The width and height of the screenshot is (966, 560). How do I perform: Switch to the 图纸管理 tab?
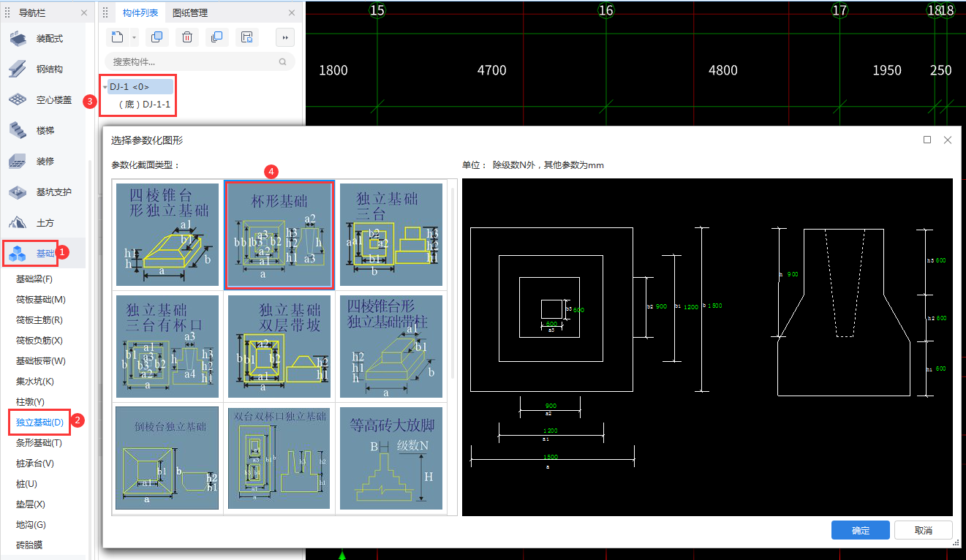190,13
